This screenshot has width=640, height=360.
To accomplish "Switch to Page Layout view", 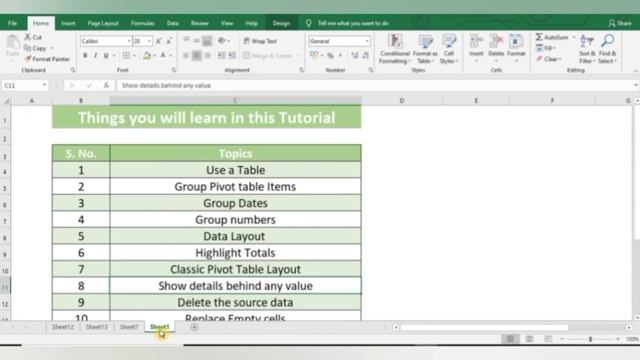I will pos(529,339).
